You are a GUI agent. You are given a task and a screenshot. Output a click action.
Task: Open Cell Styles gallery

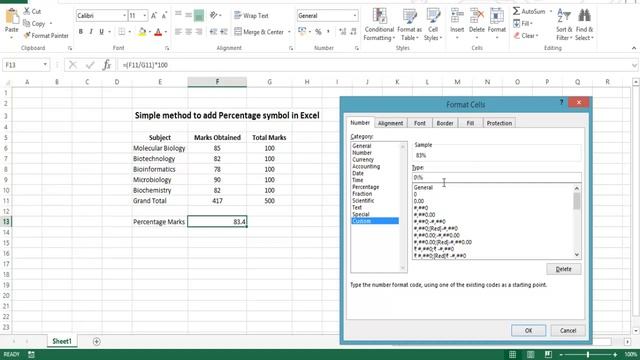click(x=433, y=24)
